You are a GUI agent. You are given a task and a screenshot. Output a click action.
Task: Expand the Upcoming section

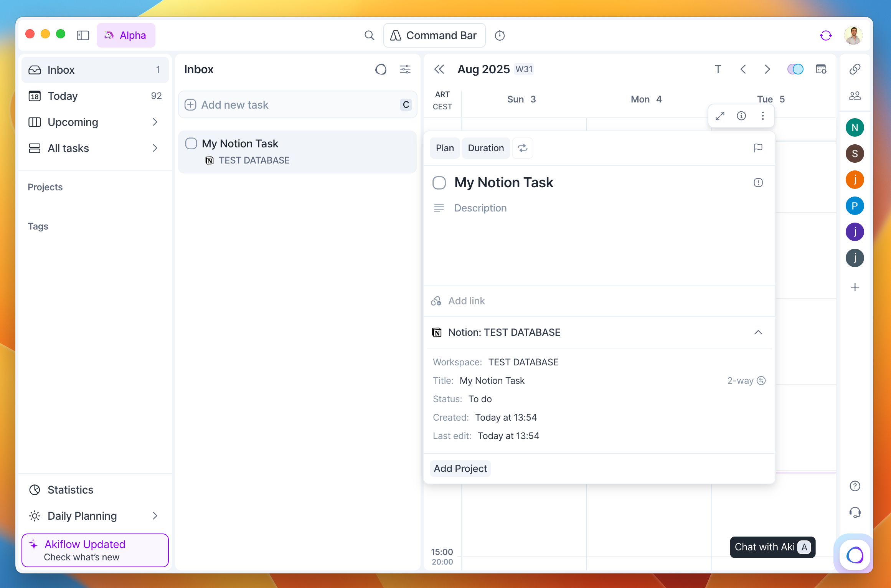[155, 122]
